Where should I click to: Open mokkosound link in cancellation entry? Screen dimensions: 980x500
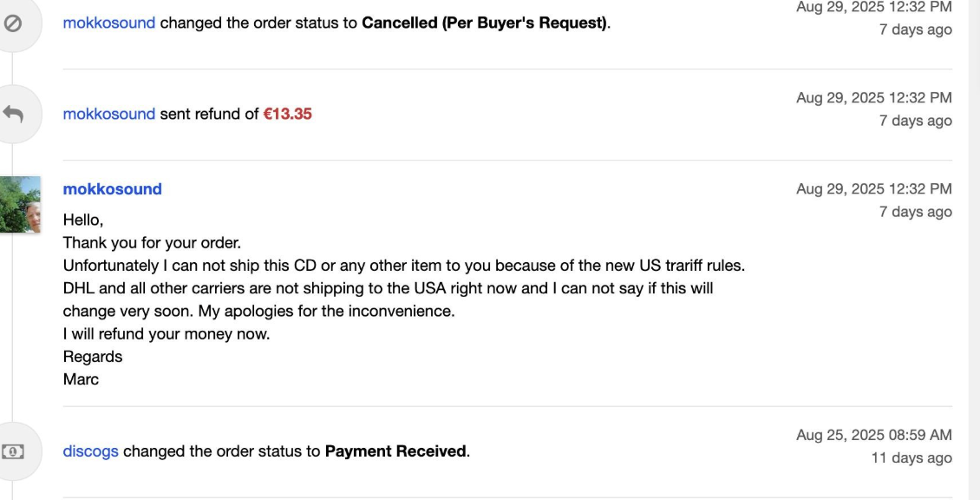(x=108, y=23)
